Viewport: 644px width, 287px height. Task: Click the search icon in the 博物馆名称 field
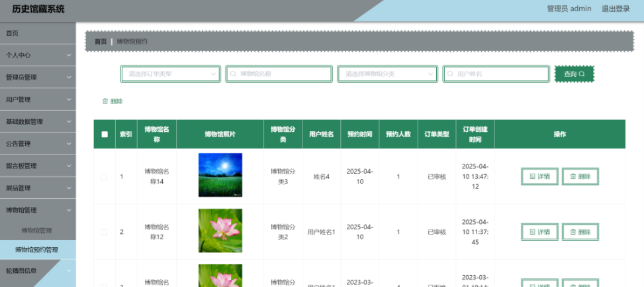(233, 74)
